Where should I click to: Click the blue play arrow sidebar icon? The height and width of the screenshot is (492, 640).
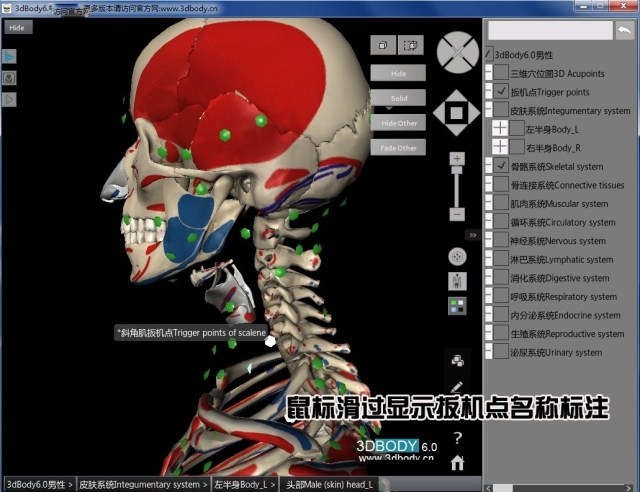[x=9, y=56]
